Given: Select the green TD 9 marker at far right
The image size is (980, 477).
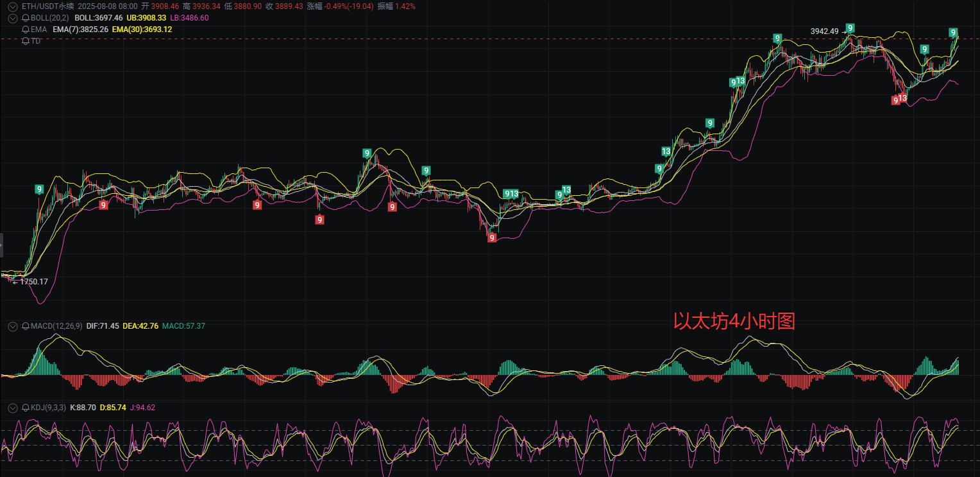Looking at the screenshot, I should [x=953, y=33].
